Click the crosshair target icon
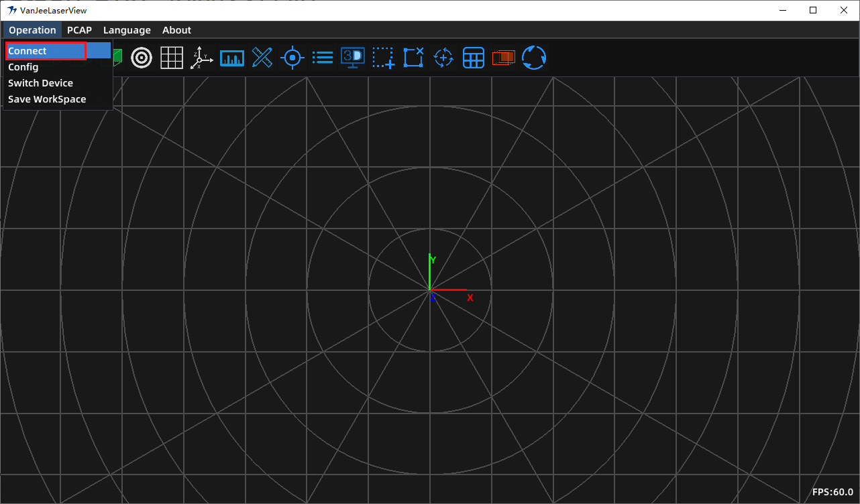860x504 pixels. pos(292,58)
